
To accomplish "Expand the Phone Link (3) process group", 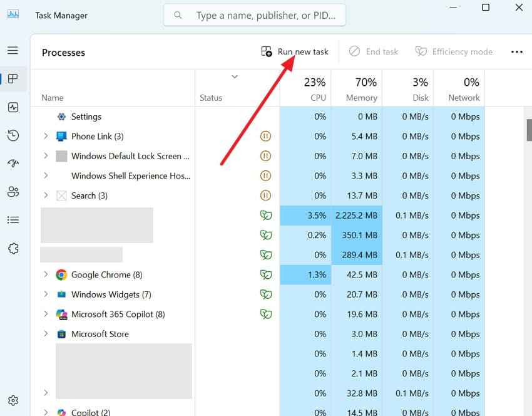I will tap(46, 136).
